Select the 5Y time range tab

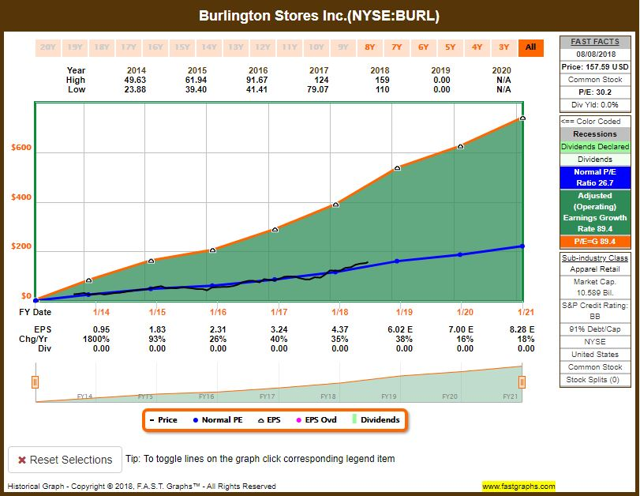pos(450,47)
